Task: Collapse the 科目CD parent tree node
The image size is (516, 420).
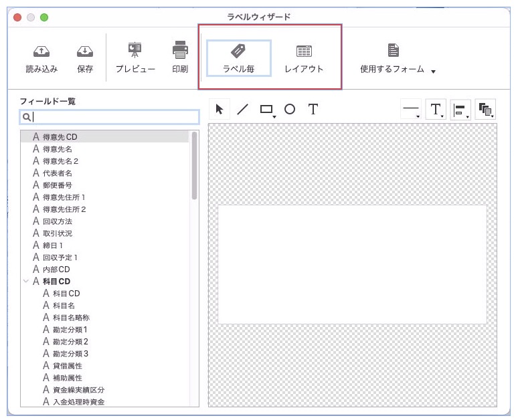Action: coord(26,282)
